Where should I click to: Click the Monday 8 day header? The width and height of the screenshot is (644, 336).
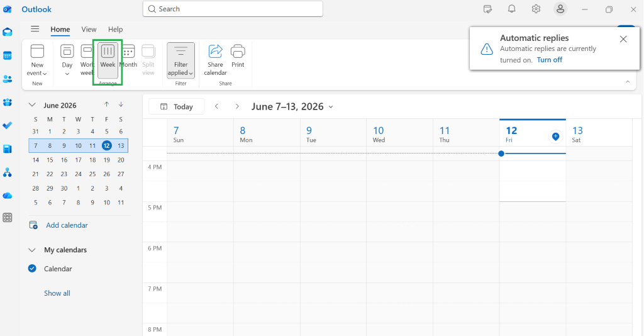267,134
